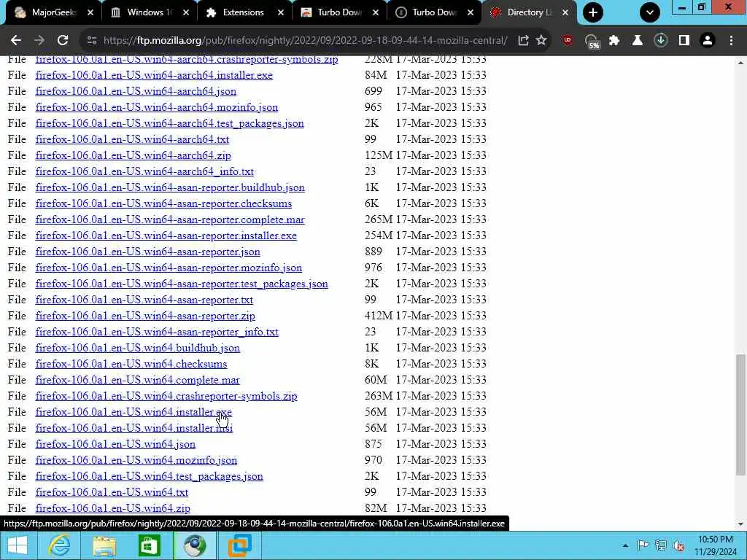Open the network tray icon

(660, 545)
